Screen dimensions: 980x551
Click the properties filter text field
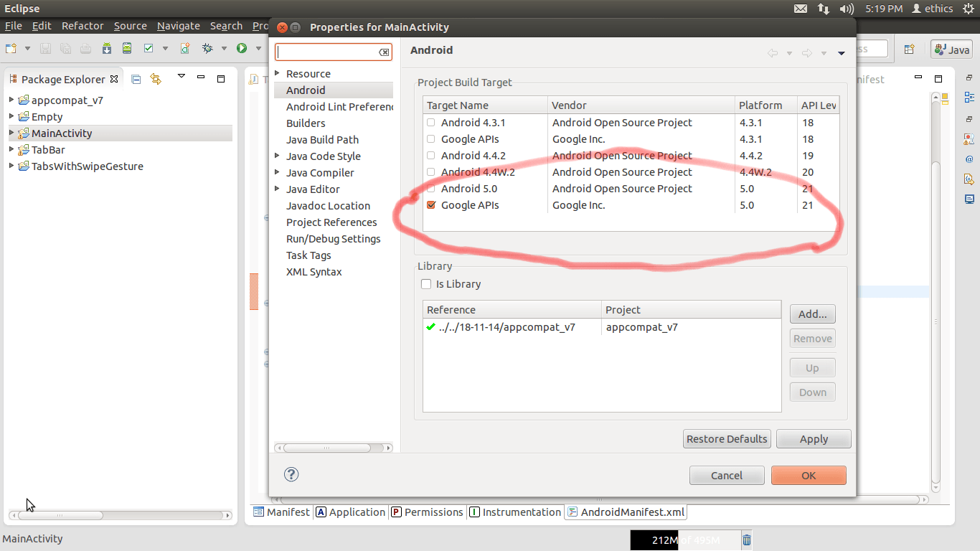327,52
